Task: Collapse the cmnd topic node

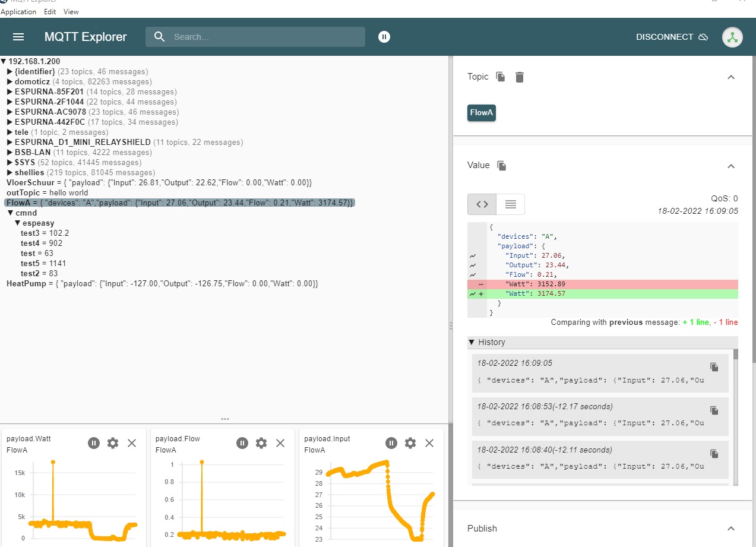Action: (10, 213)
